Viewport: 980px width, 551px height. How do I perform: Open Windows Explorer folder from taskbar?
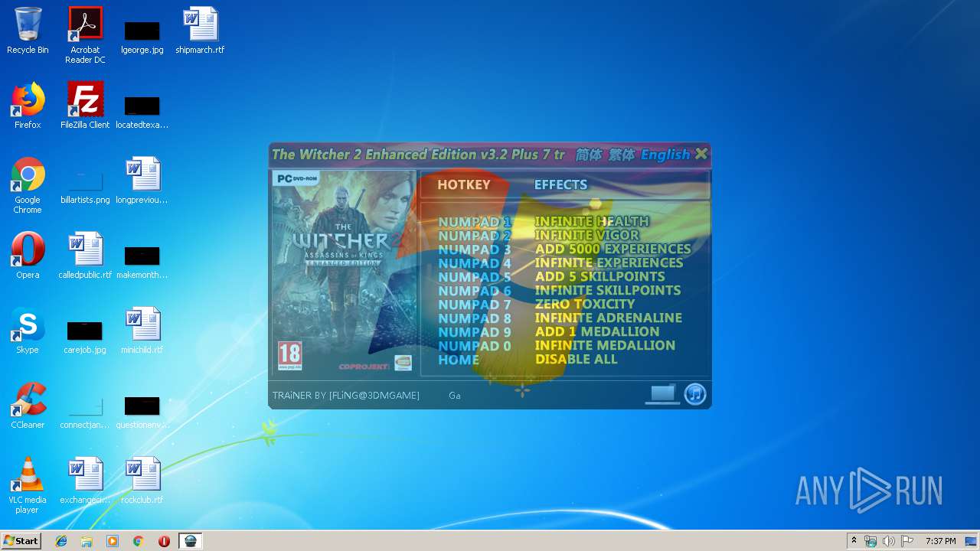[x=87, y=541]
